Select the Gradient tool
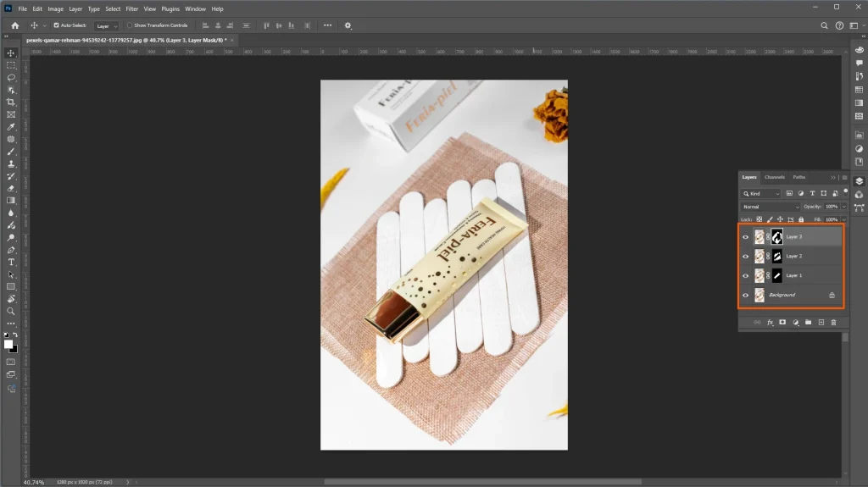The height and width of the screenshot is (487, 868). pyautogui.click(x=11, y=201)
